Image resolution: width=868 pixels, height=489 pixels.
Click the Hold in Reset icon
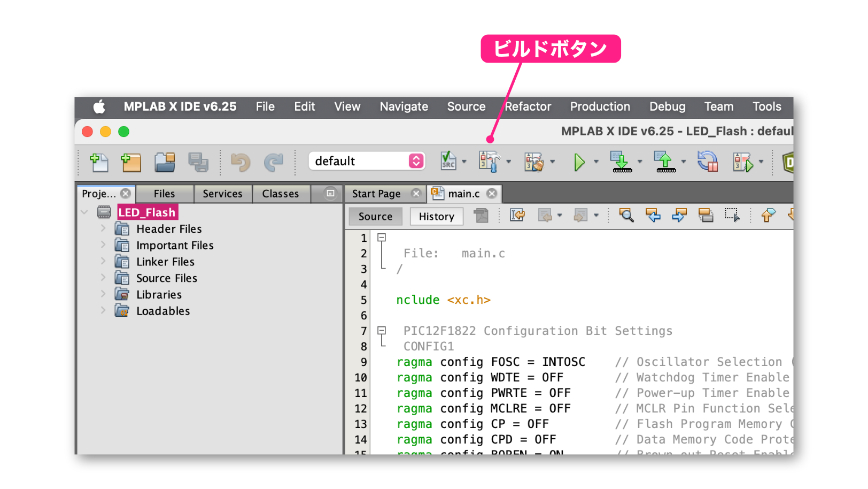(708, 162)
